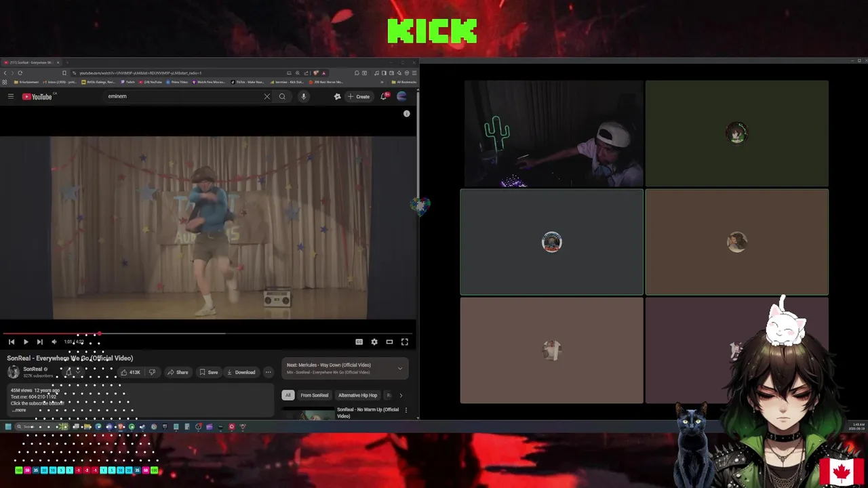Select the All filter chip
Viewport: 868px width, 488px height.
[288, 395]
